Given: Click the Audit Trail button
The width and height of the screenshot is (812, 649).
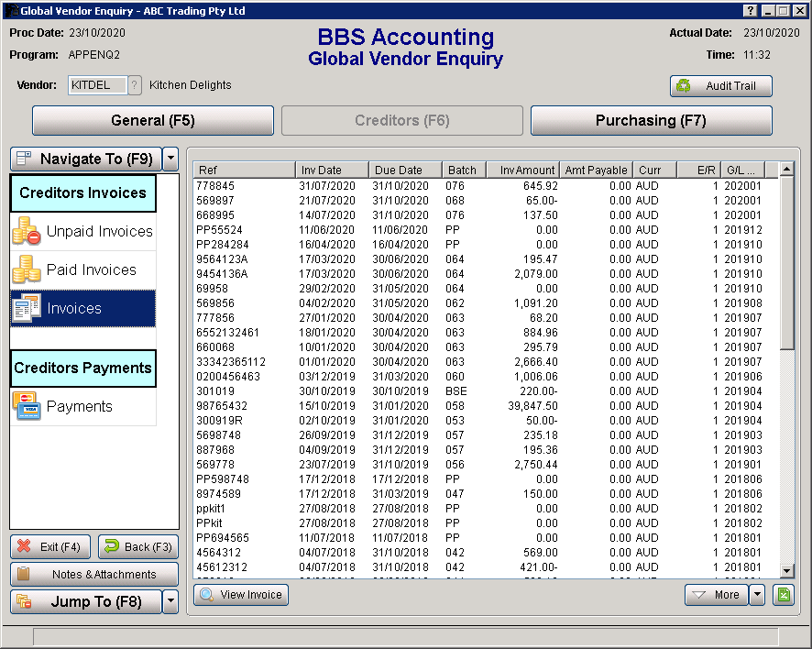Looking at the screenshot, I should pos(720,86).
